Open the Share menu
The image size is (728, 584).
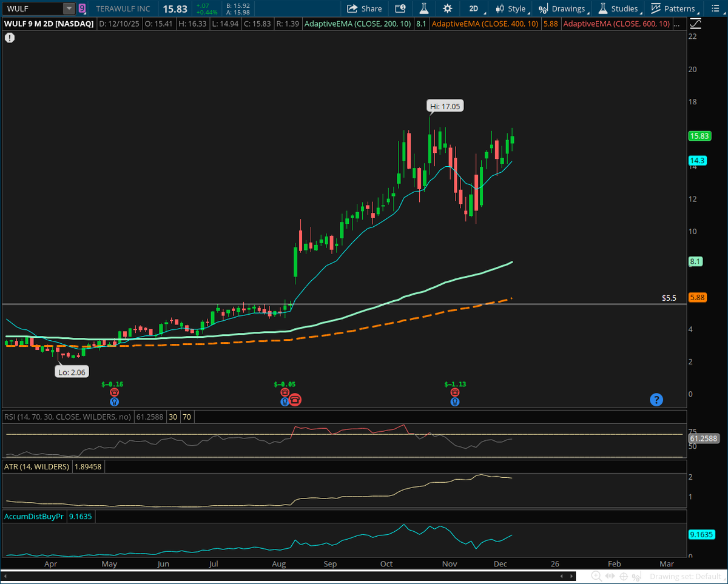(365, 8)
